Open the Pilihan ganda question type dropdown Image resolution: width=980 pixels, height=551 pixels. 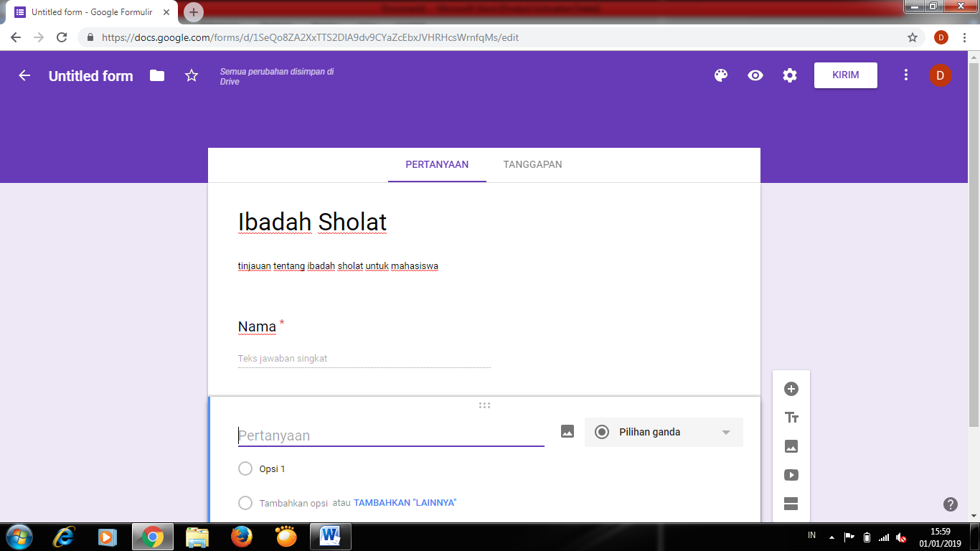point(664,432)
